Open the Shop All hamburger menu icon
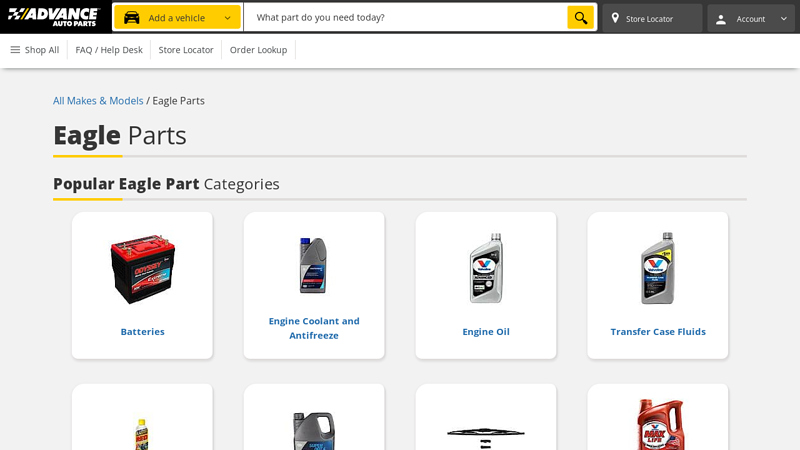Image resolution: width=800 pixels, height=450 pixels. (15, 49)
